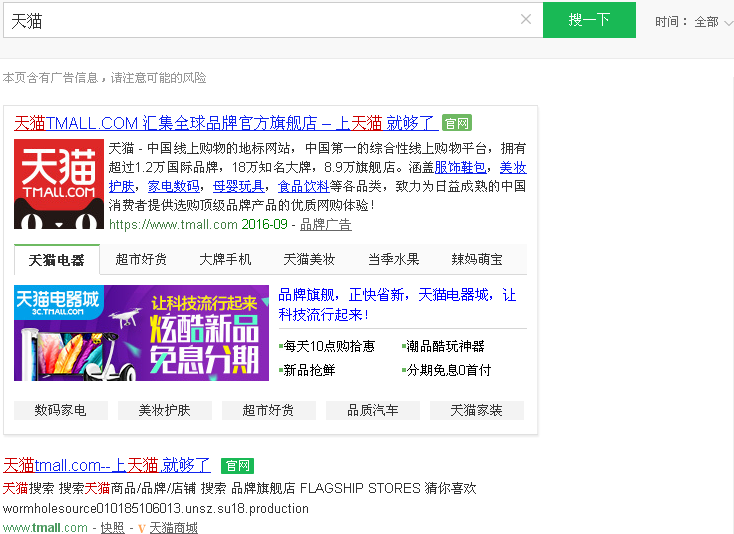The height and width of the screenshot is (534, 734).
Task: Click the 官网 badge on second result
Action: point(237,466)
